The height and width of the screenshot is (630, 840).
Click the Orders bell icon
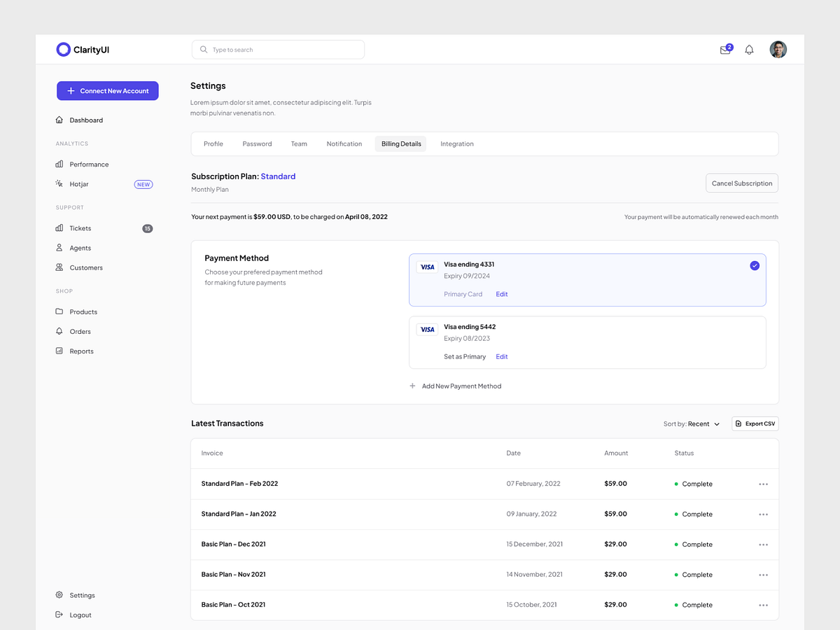59,331
